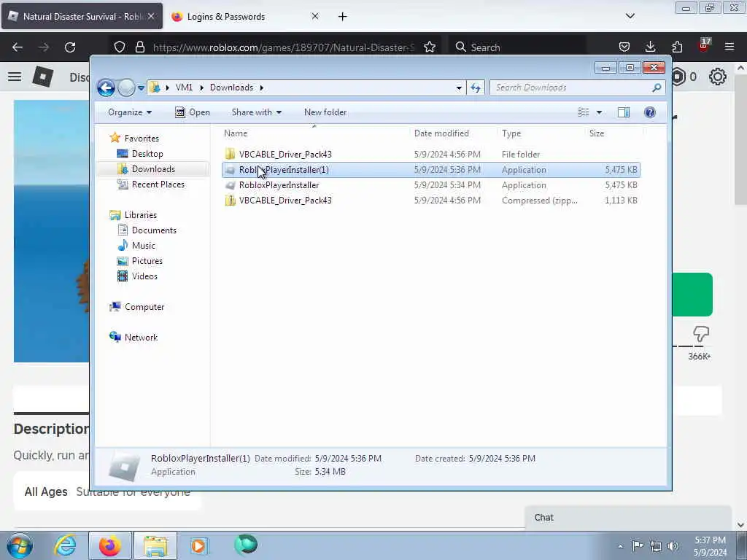Screen dimensions: 747x560
Task: Click thumbs-down dislike icon on Roblox page
Action: coord(701,334)
